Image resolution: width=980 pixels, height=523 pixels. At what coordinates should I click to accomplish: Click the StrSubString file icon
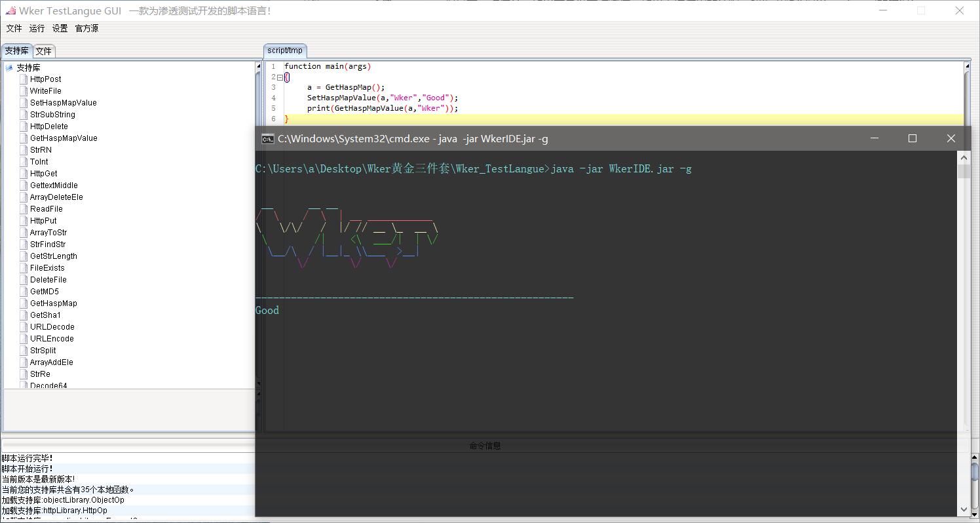(24, 115)
